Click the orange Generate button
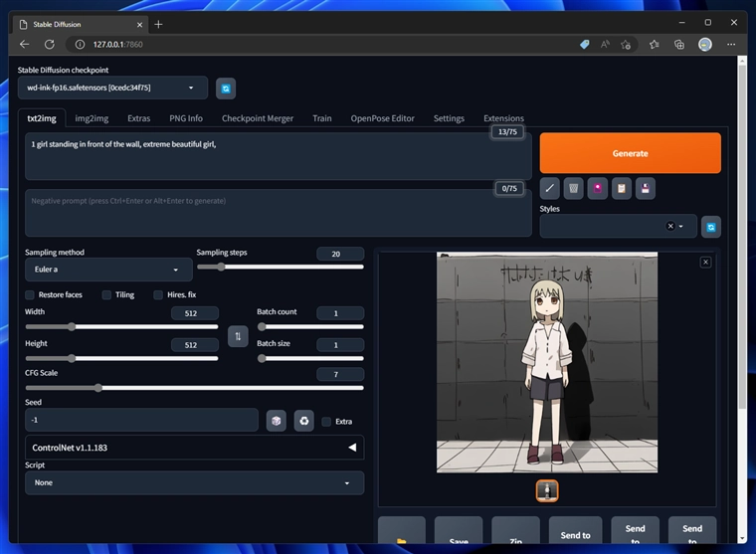Viewport: 756px width, 554px height. [630, 153]
